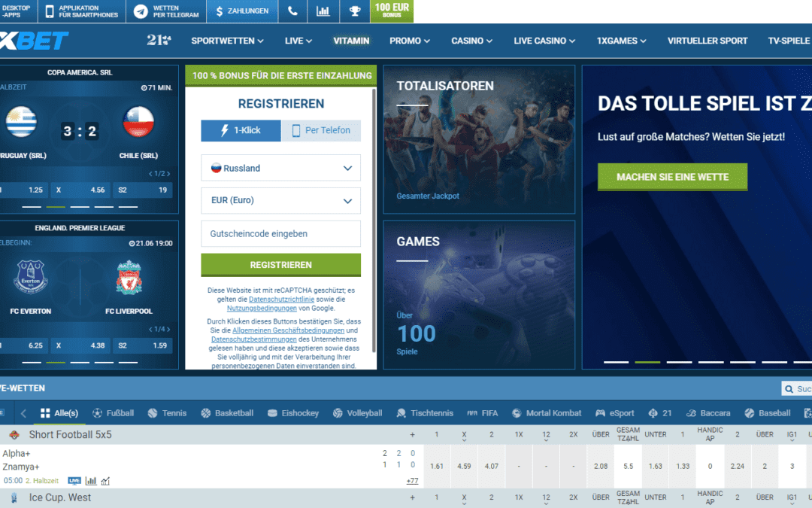Click the Telegram betting icon

click(x=141, y=11)
